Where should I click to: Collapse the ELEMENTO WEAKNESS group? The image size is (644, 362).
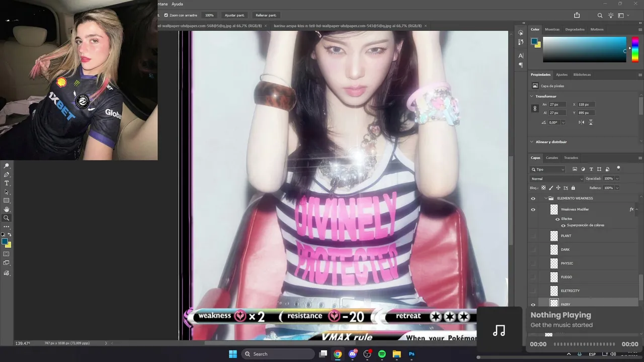(546, 198)
